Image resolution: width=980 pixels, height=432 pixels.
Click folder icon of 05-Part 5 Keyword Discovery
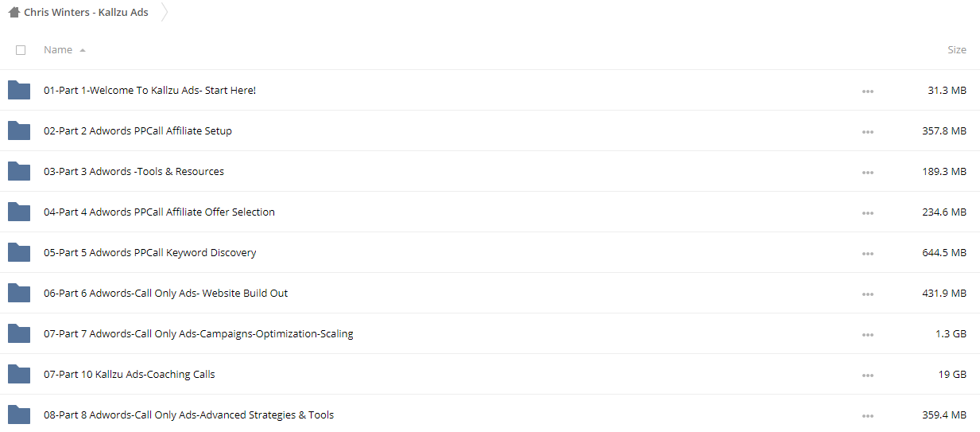[19, 252]
